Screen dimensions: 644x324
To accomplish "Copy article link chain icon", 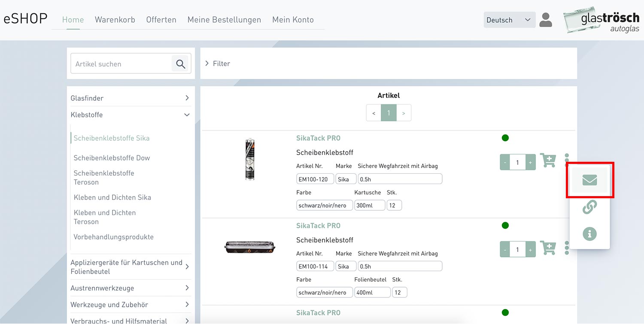I will [x=590, y=207].
